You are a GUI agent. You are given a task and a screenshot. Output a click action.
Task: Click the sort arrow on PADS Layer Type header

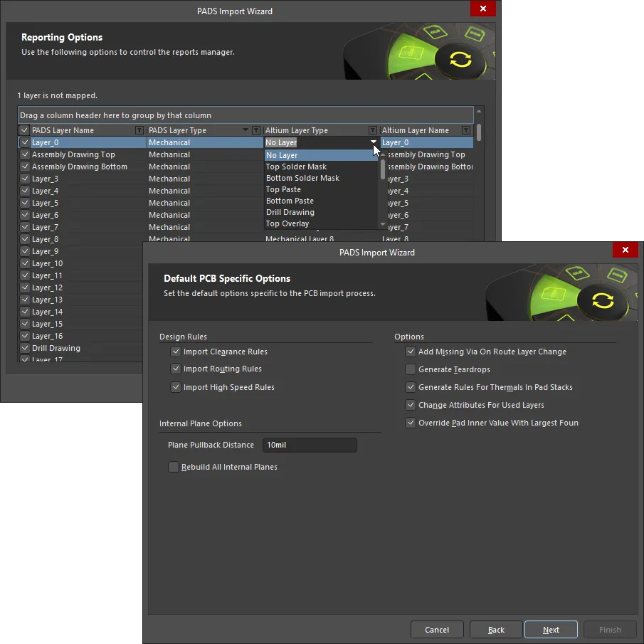246,130
